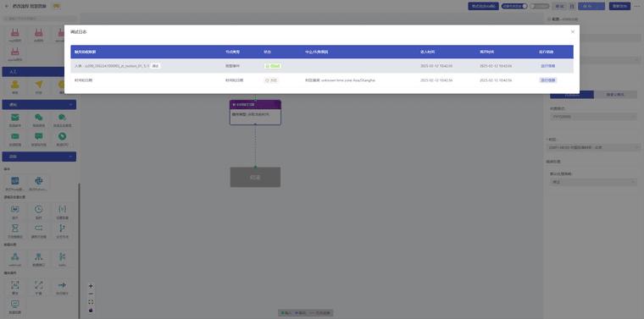Select the branch node icon

62,228
